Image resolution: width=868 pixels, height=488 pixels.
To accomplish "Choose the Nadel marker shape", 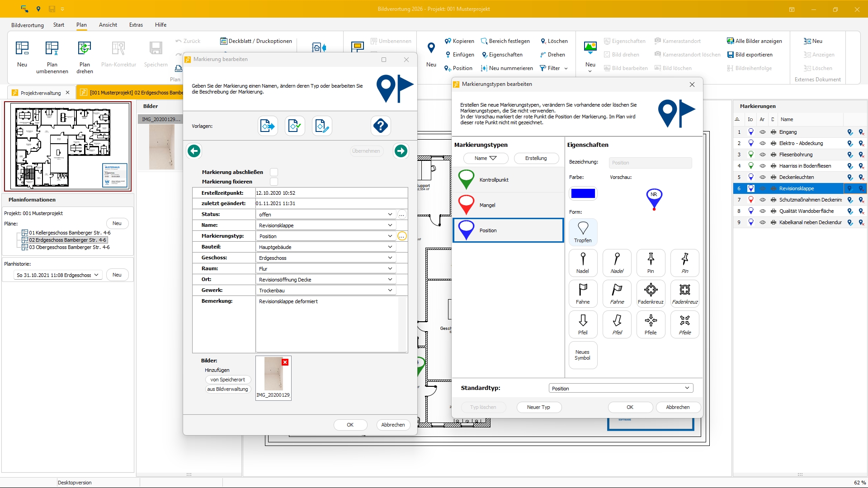I will 583,263.
